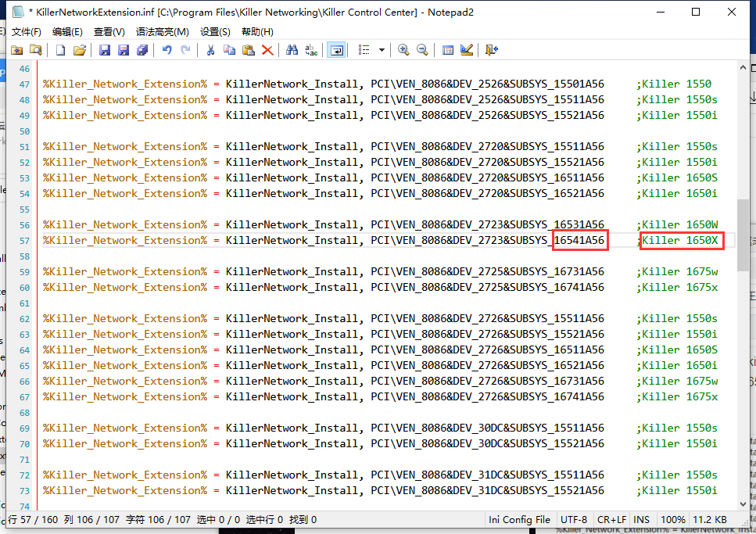Screen dimensions: 756x534
Task: Click the customize schemes ruler icon
Action: tap(467, 50)
